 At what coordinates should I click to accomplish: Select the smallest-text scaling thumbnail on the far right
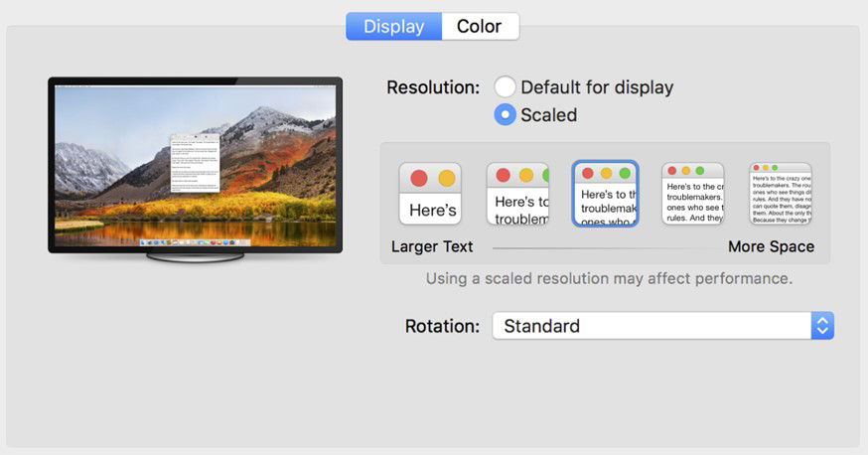(x=780, y=194)
